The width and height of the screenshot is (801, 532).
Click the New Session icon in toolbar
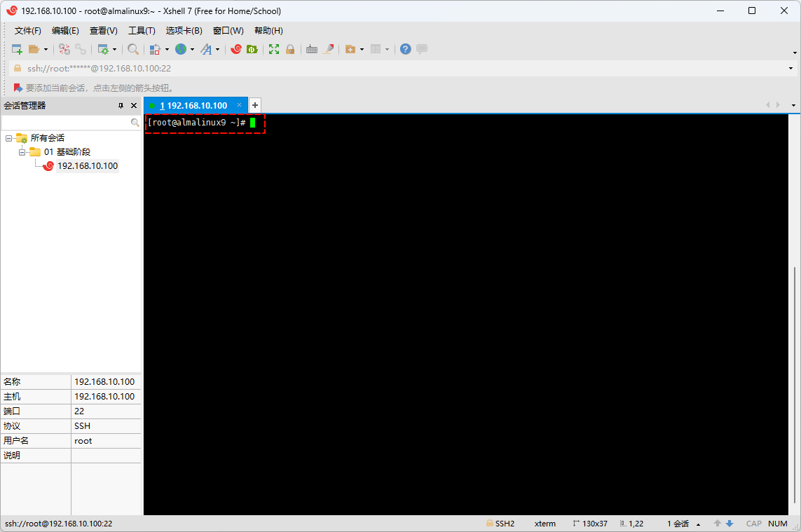17,49
